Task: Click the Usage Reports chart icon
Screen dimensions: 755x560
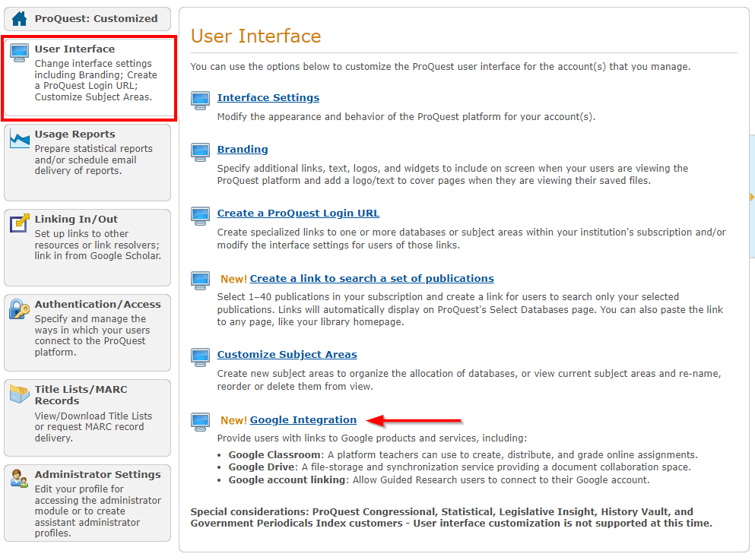Action: [19, 138]
